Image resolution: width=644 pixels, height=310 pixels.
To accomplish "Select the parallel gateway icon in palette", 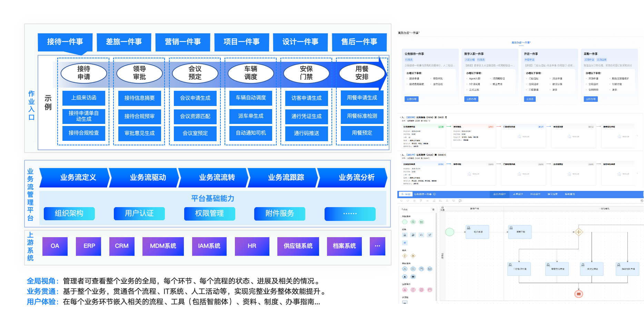I will point(405,256).
